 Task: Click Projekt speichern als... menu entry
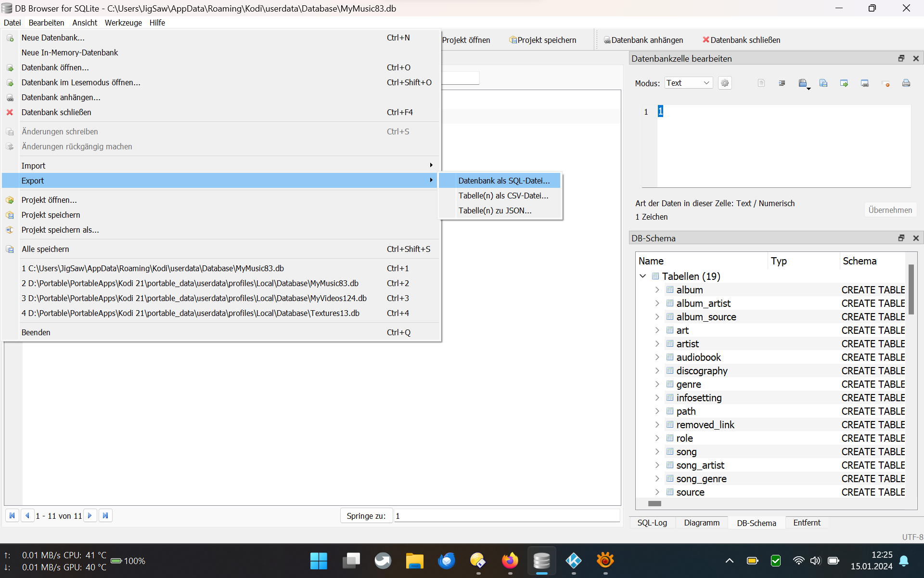click(x=220, y=230)
